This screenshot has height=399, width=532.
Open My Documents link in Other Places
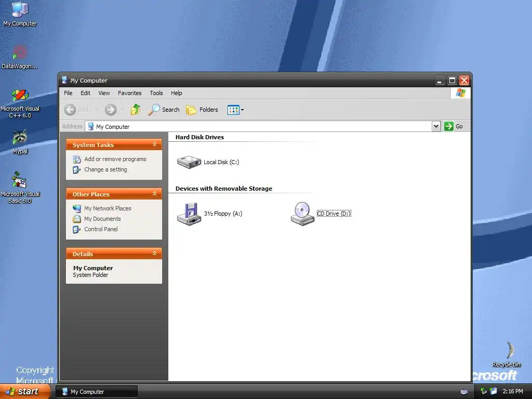(x=102, y=219)
